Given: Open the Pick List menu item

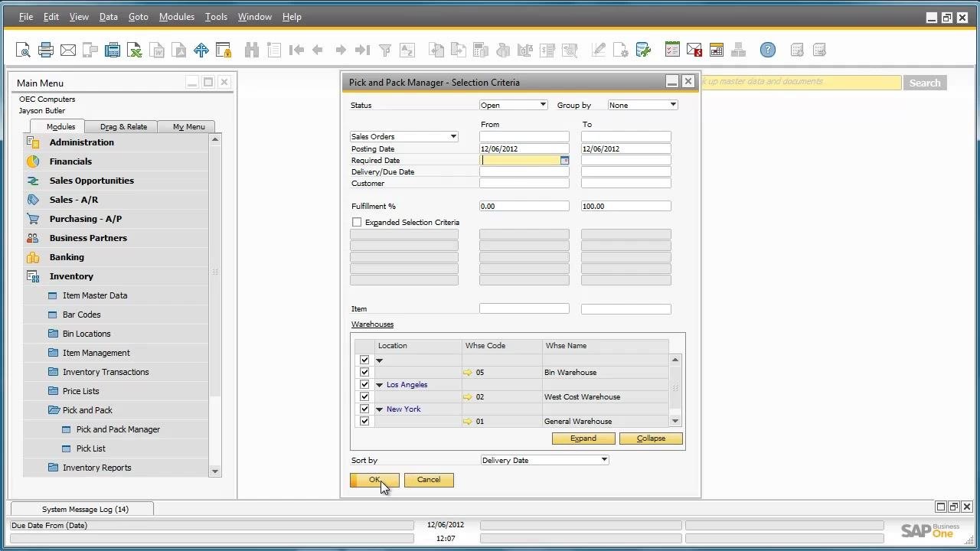Looking at the screenshot, I should pyautogui.click(x=91, y=448).
